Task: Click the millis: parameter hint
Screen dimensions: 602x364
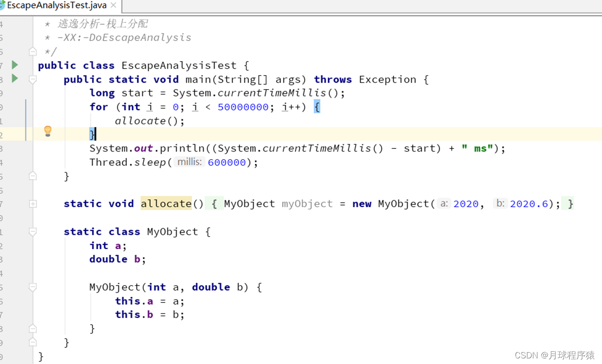Action: coord(189,162)
